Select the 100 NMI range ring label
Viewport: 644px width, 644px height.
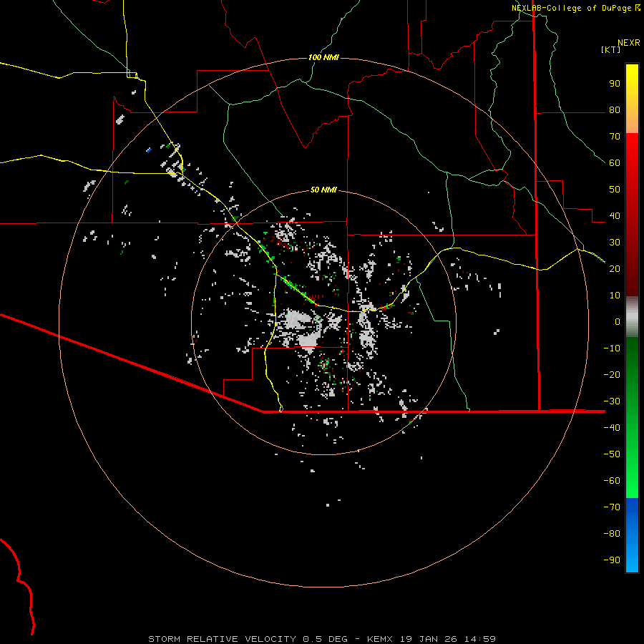tap(323, 57)
